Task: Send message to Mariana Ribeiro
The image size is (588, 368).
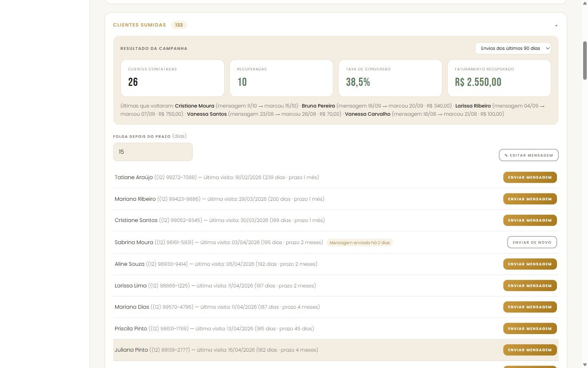Action: (x=530, y=199)
